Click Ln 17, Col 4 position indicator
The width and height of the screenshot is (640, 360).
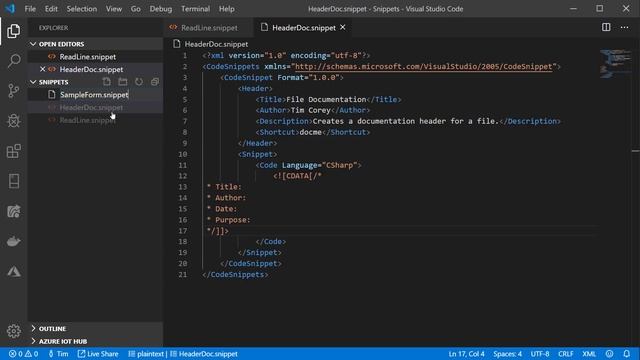click(x=466, y=354)
